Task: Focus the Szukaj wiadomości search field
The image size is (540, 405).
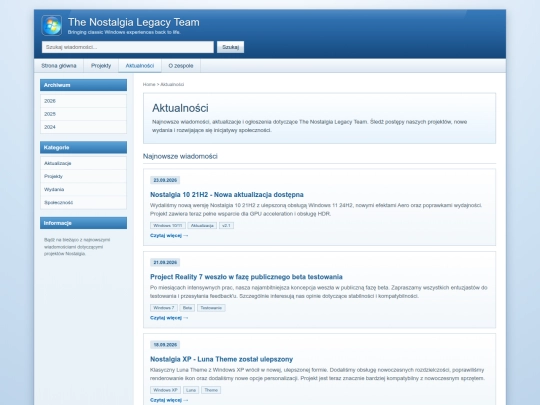Action: coord(128,47)
